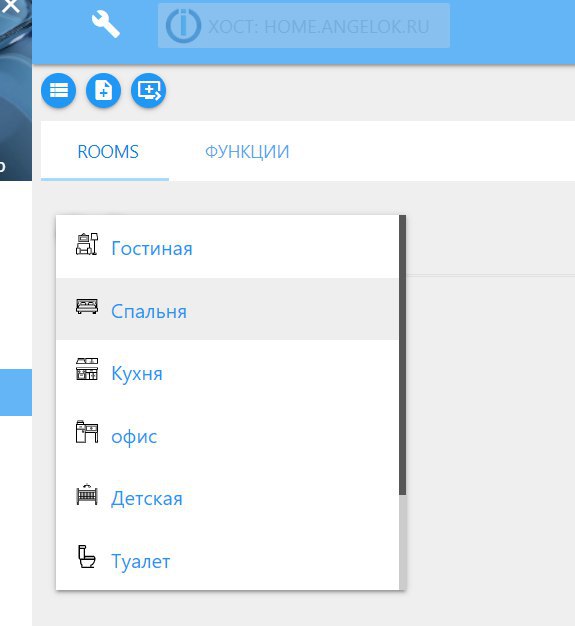Click the baby crib icon
The width and height of the screenshot is (575, 626).
click(x=87, y=494)
